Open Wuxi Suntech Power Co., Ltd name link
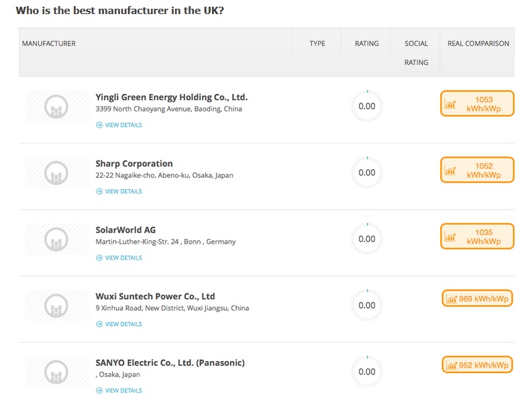The image size is (532, 402). pos(155,296)
